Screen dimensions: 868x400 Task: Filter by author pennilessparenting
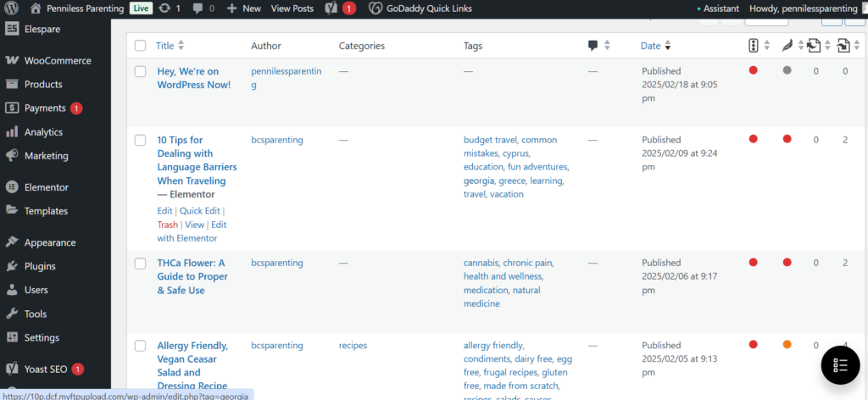(x=287, y=78)
